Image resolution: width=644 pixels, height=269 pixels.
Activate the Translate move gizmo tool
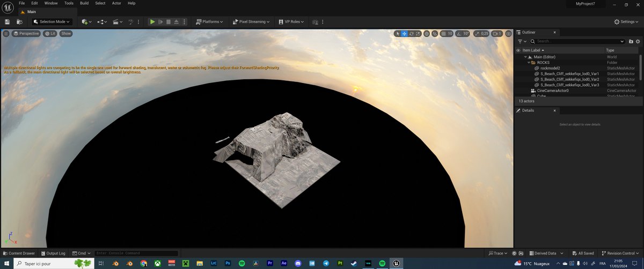404,33
